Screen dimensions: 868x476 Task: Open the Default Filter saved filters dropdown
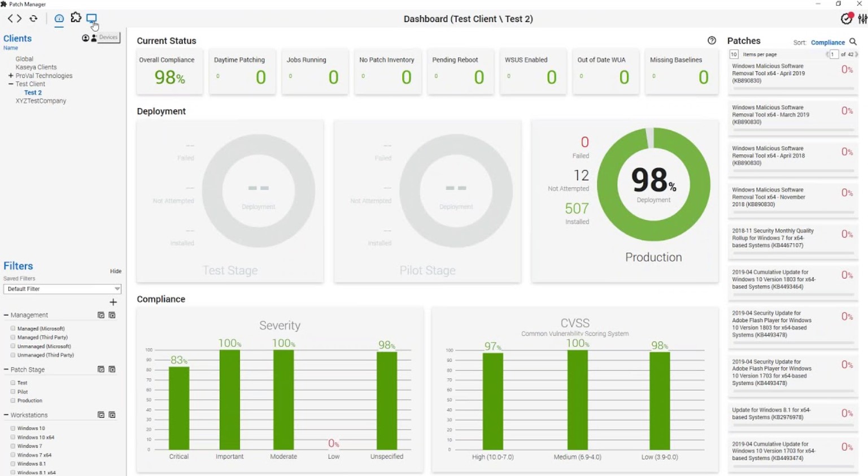click(x=62, y=289)
